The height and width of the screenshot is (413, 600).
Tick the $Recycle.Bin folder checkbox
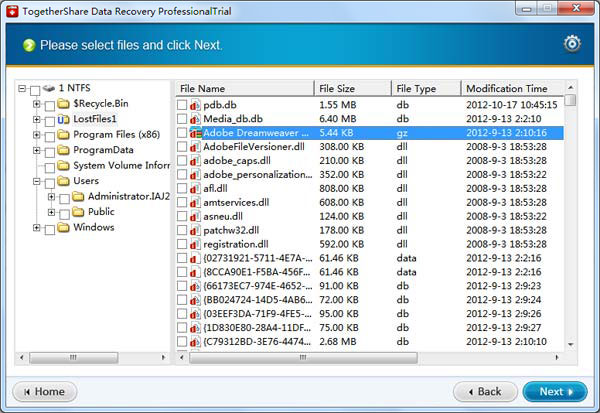point(50,106)
